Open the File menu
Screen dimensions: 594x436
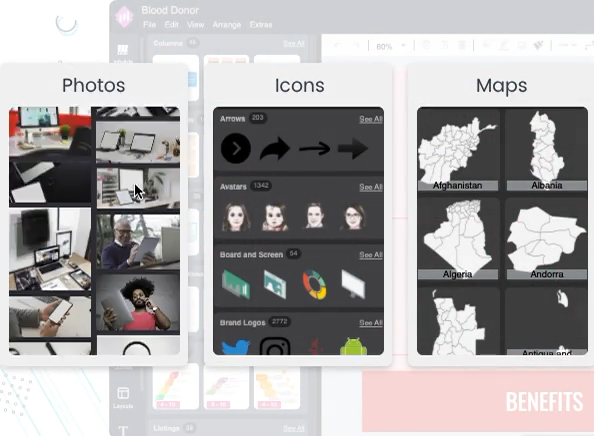(149, 25)
